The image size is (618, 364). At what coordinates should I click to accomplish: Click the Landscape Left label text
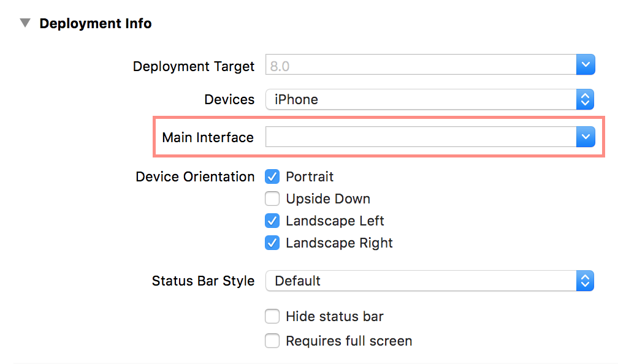tap(335, 221)
